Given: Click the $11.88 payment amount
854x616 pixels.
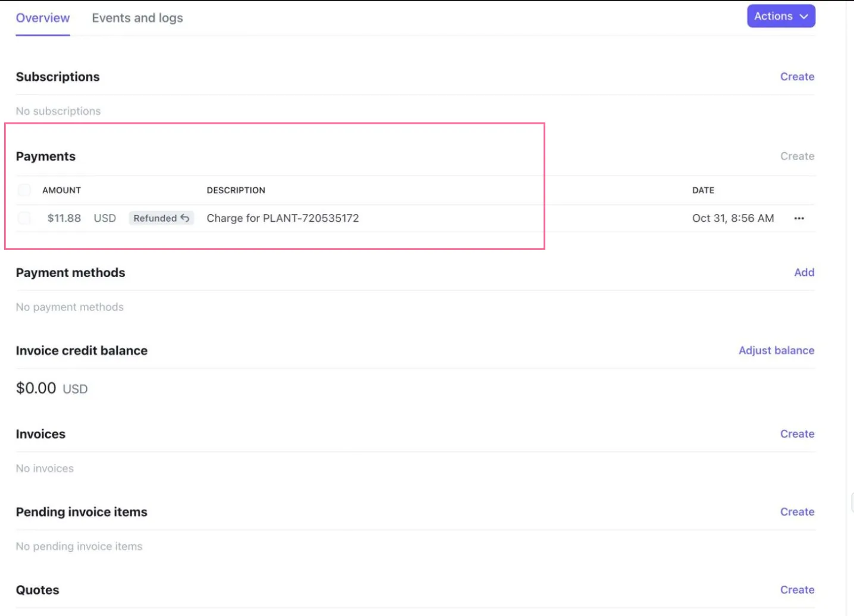Looking at the screenshot, I should tap(64, 218).
